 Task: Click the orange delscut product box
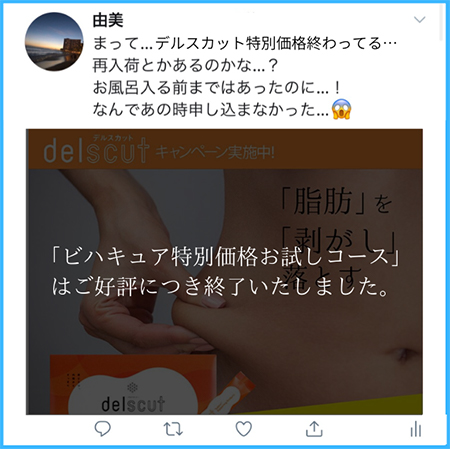133,385
